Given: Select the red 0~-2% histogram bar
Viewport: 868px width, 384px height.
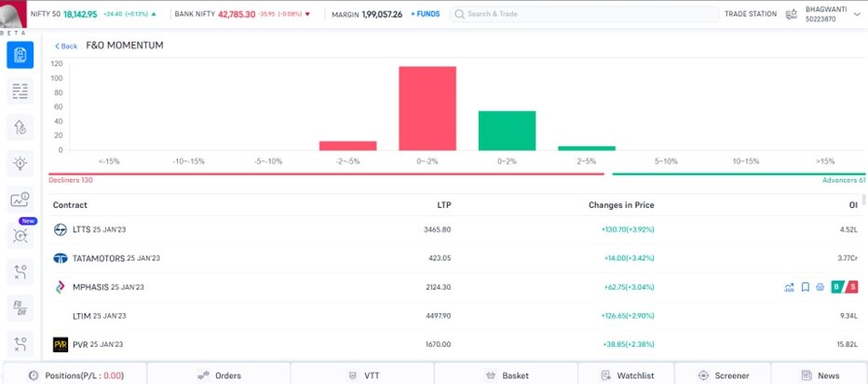Looking at the screenshot, I should pos(427,108).
